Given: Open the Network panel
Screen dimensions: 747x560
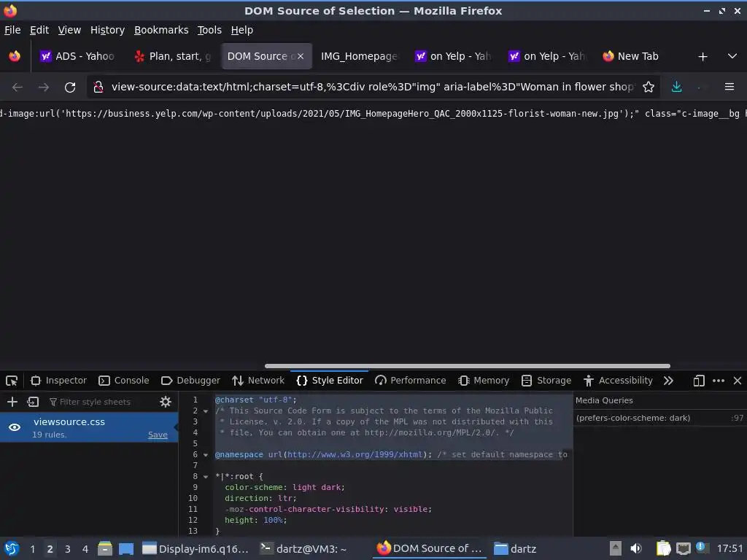Looking at the screenshot, I should (258, 381).
